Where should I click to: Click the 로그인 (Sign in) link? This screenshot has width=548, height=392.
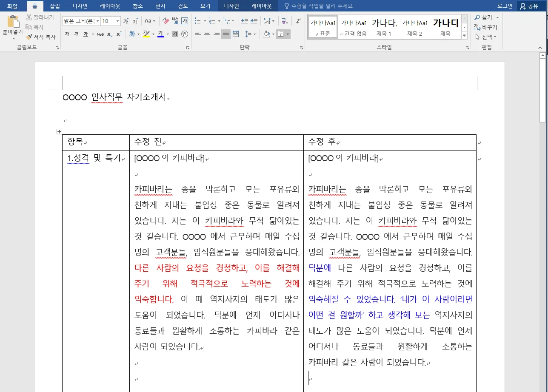click(505, 6)
